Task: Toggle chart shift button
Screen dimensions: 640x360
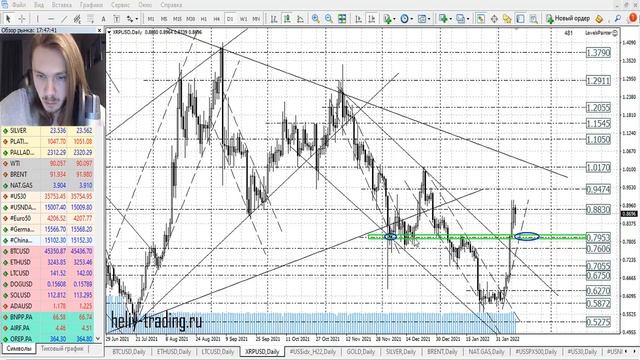Action: 371,19
